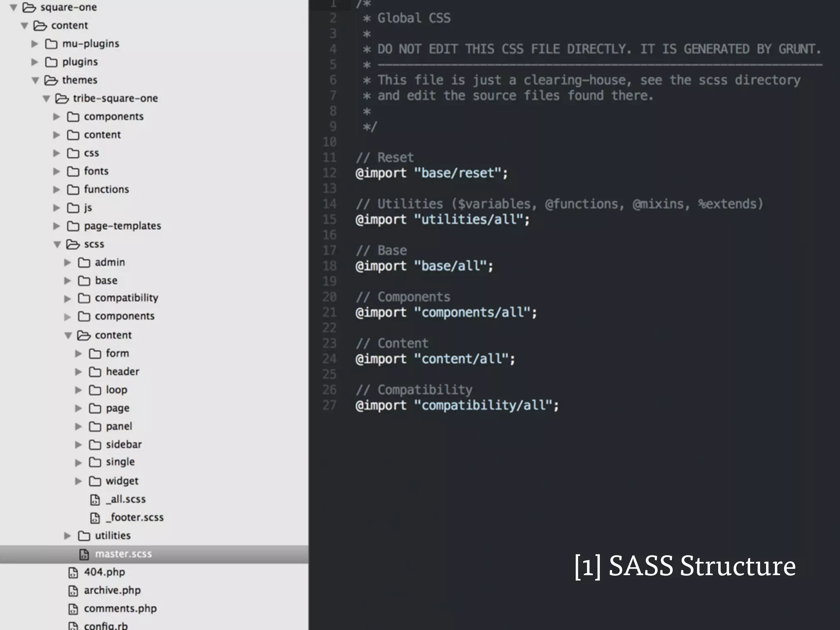Viewport: 840px width, 630px height.
Task: Click the square-one folder icon
Action: (x=29, y=7)
